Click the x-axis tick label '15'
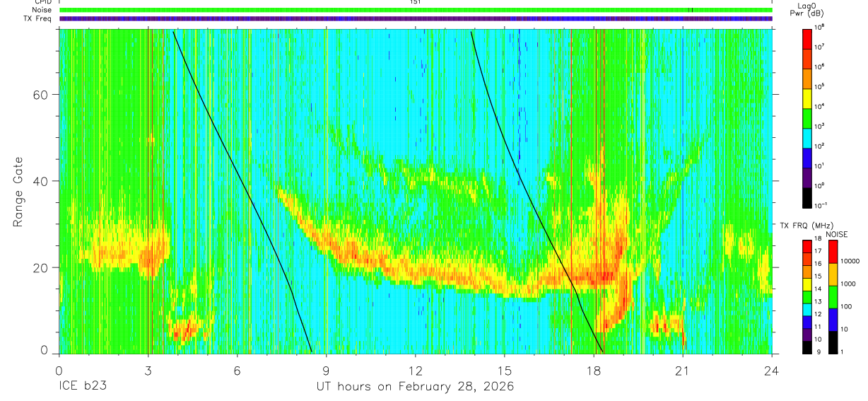Screen dimensions: 868x401 pyautogui.click(x=505, y=371)
